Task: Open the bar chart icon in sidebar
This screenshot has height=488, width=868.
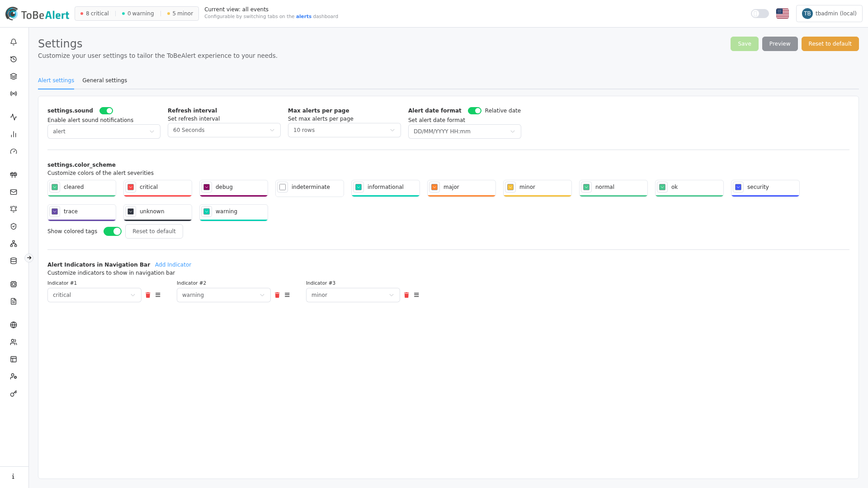Action: 14,134
